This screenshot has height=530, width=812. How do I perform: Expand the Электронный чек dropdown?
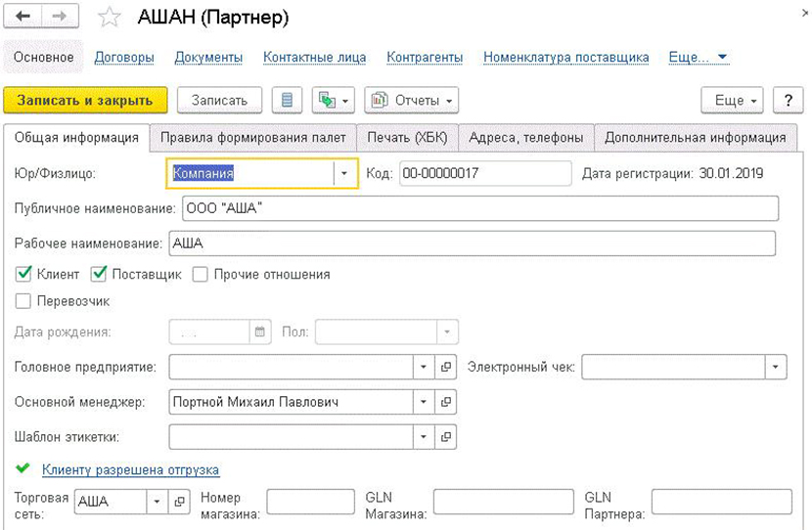776,367
